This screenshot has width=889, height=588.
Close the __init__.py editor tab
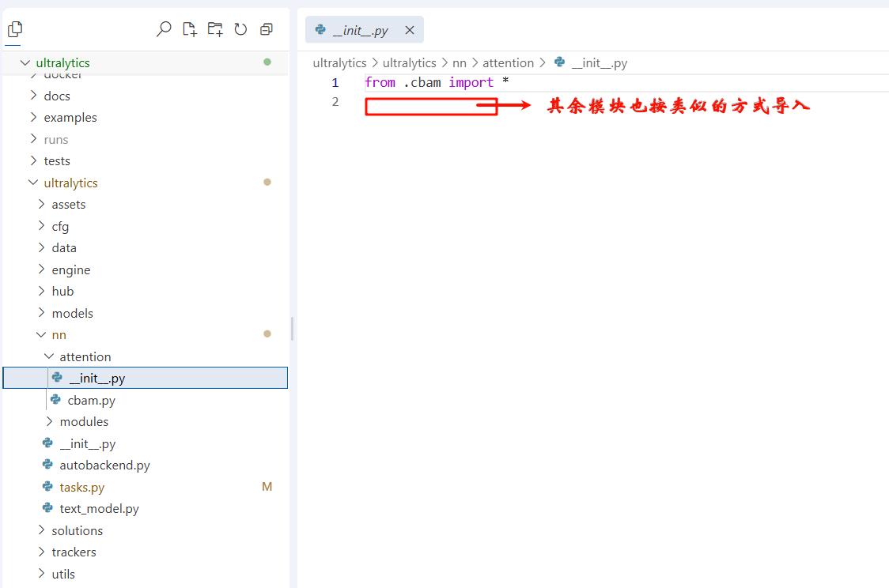point(410,30)
